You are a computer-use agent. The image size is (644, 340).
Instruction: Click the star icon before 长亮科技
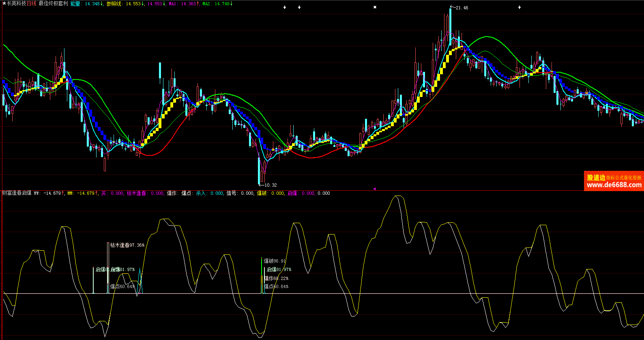4,3
